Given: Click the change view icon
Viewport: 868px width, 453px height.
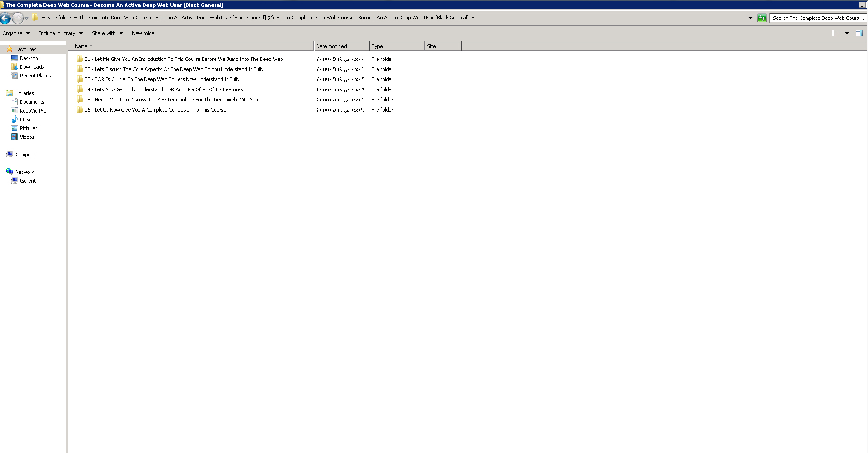Looking at the screenshot, I should click(835, 33).
